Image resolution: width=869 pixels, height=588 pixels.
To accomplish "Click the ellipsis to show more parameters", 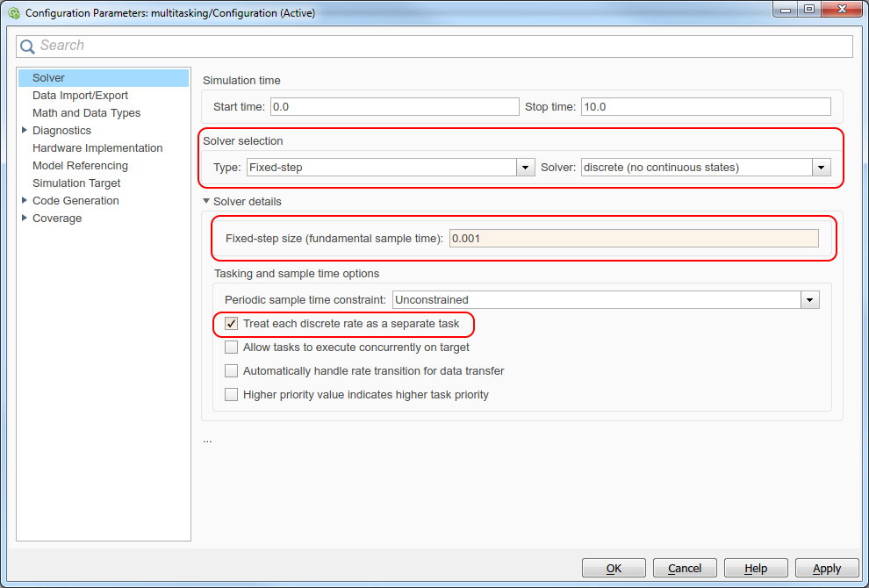I will (x=207, y=441).
